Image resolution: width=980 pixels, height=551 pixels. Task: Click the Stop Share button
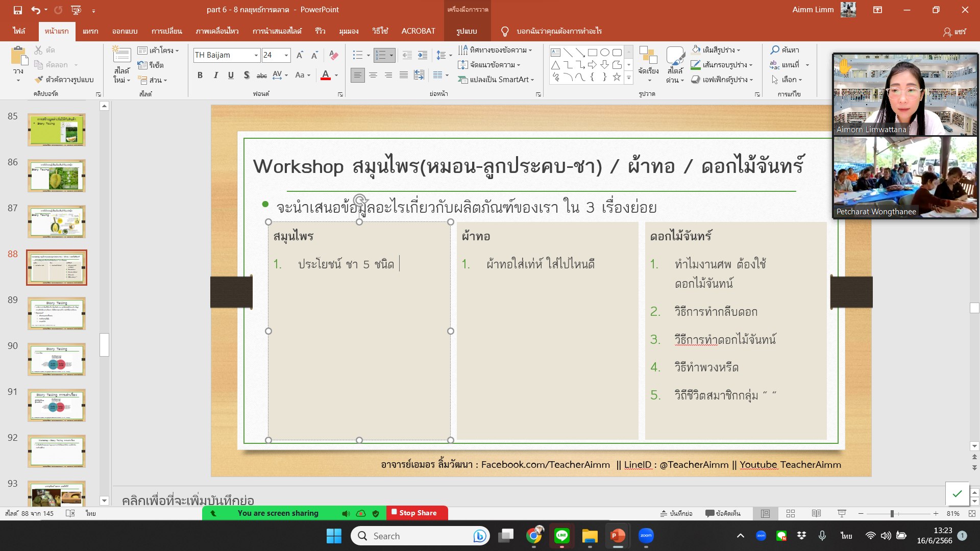coord(416,513)
